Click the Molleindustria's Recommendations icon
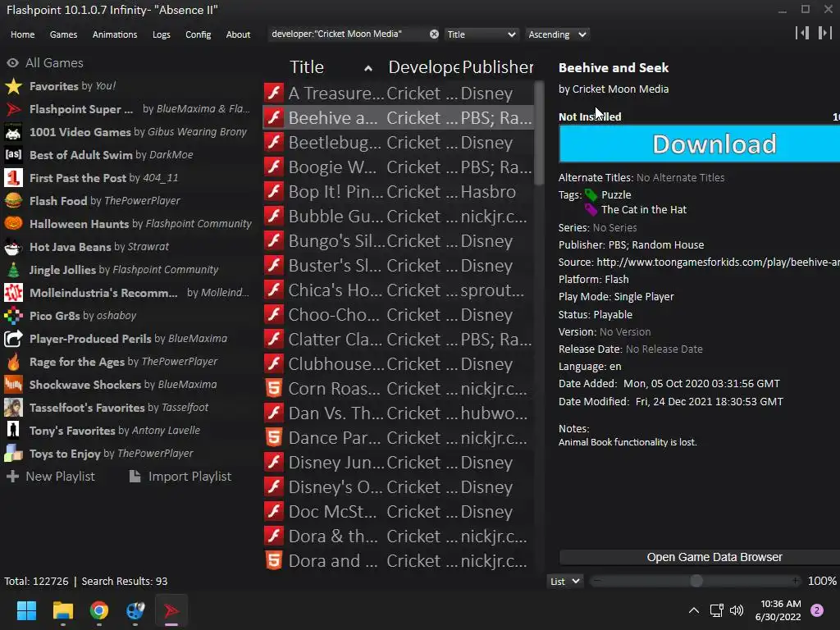 point(13,293)
